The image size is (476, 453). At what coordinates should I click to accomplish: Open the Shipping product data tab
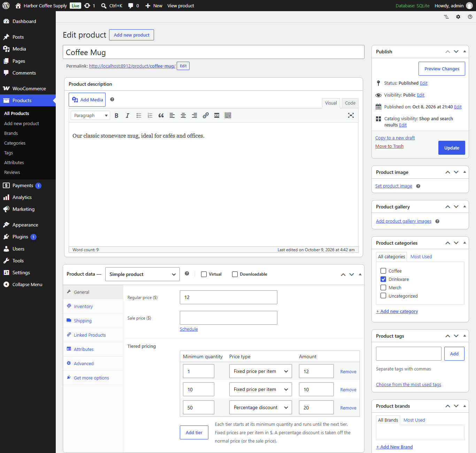pyautogui.click(x=83, y=321)
